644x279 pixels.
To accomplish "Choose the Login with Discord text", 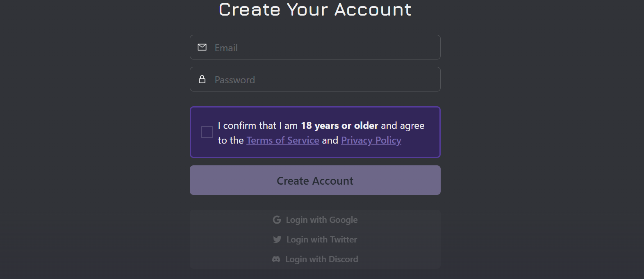I will coord(322,259).
